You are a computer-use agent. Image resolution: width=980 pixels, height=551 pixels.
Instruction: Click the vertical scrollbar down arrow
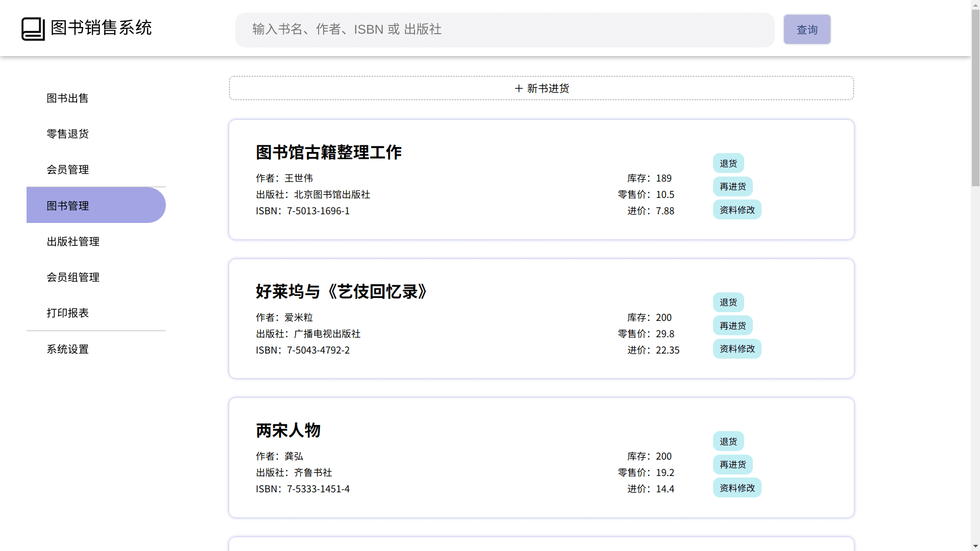(x=975, y=546)
